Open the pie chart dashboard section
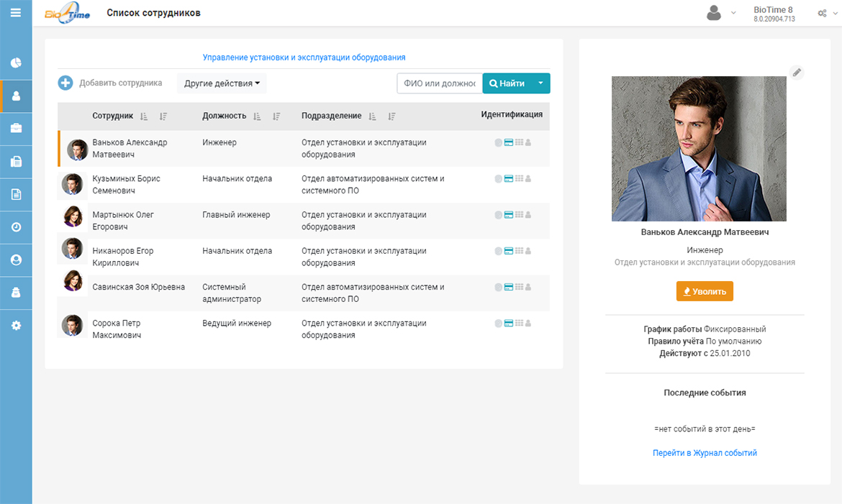Image resolution: width=842 pixels, height=504 pixels. pyautogui.click(x=16, y=63)
